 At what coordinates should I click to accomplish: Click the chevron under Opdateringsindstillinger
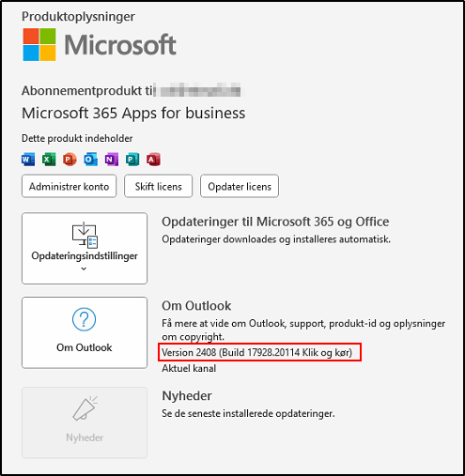84,269
